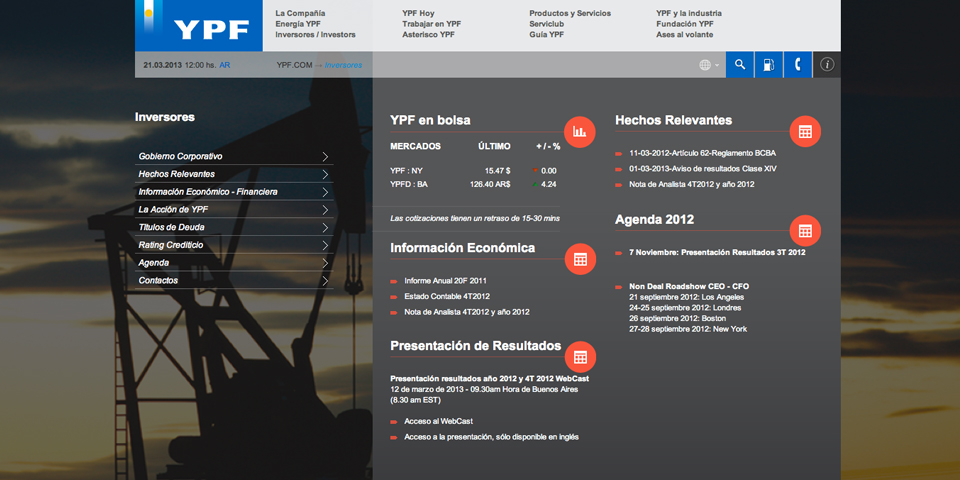Click the Información Económica table icon
The image size is (960, 480).
pyautogui.click(x=580, y=259)
